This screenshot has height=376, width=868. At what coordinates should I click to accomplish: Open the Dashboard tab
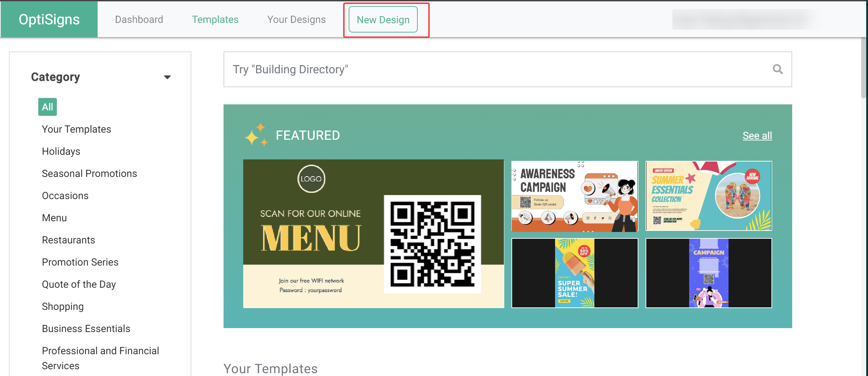pyautogui.click(x=139, y=19)
